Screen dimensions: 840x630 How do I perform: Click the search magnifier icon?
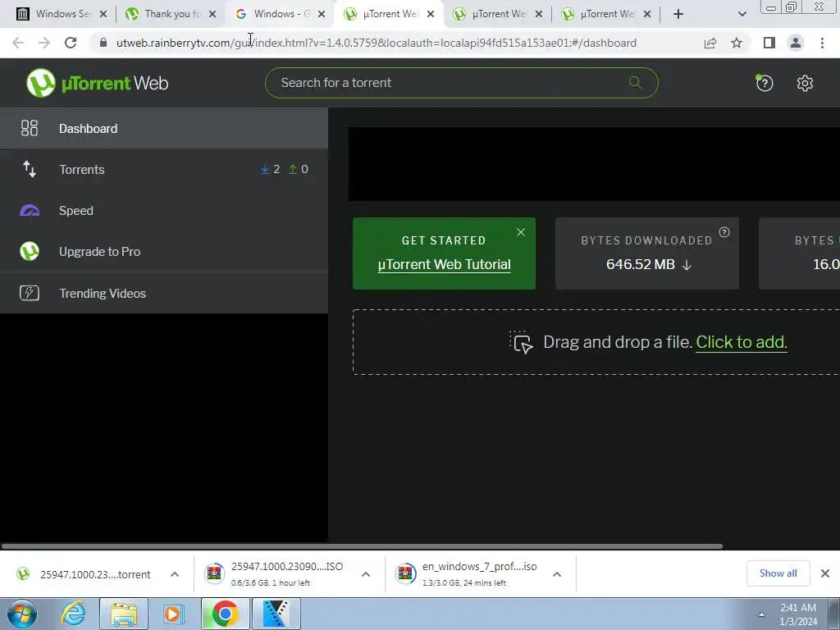(636, 83)
